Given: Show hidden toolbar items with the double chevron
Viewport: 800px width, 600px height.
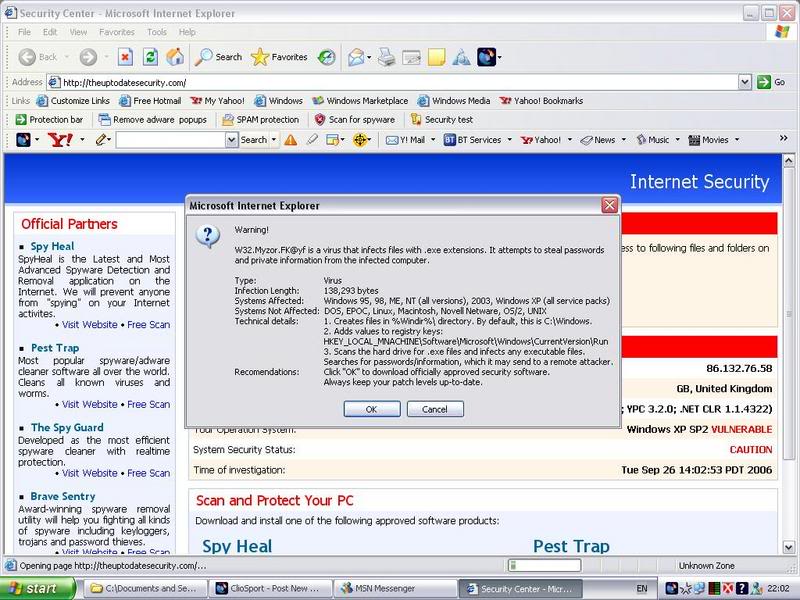Looking at the screenshot, I should (x=783, y=138).
